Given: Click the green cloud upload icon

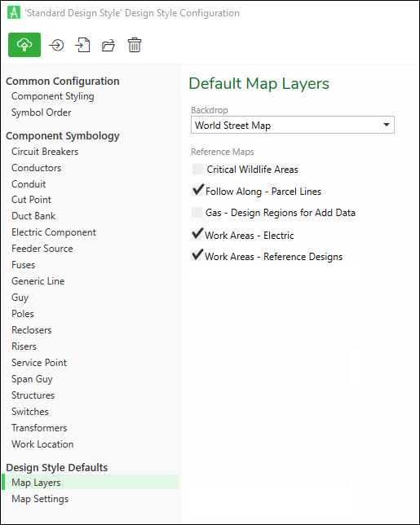Looking at the screenshot, I should point(24,45).
